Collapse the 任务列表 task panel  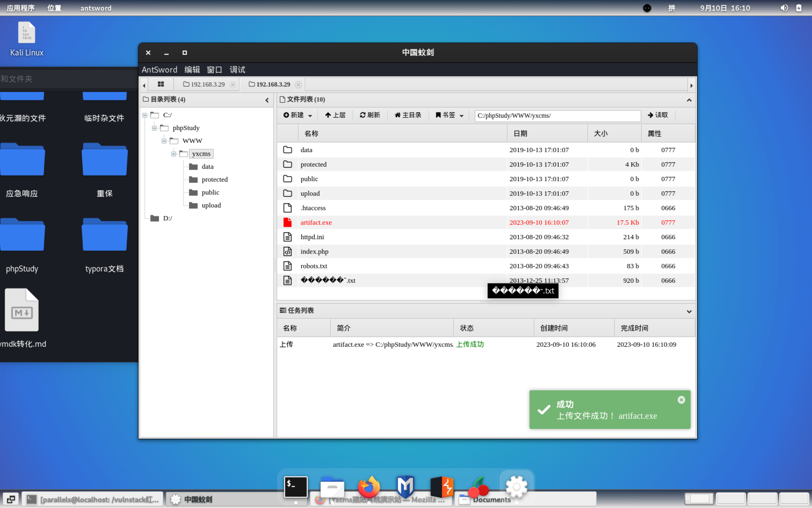(x=689, y=312)
